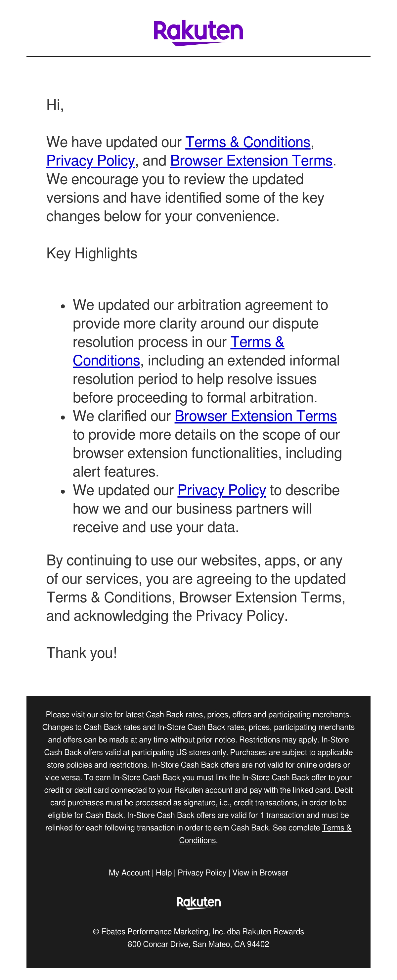The height and width of the screenshot is (980, 397).
Task: Click the footer disclaimer starting Please visit our site
Action: (x=198, y=777)
